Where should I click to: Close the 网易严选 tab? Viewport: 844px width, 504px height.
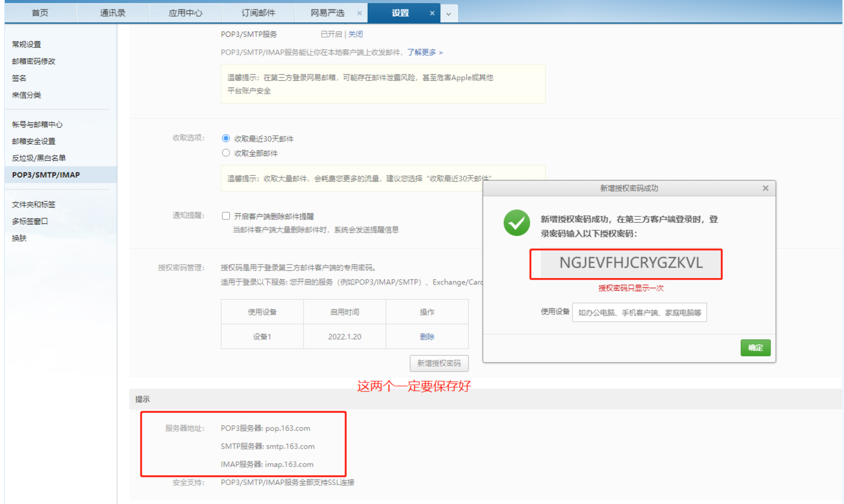click(x=359, y=13)
